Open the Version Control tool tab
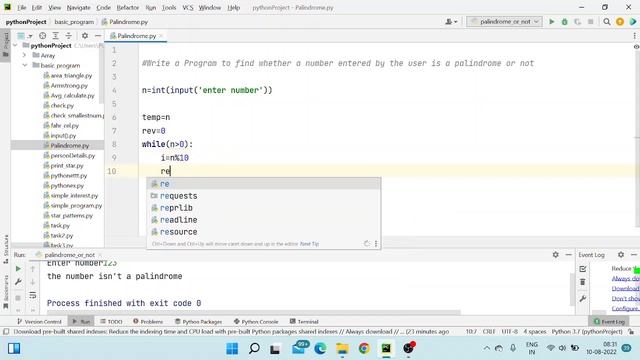This screenshot has width=640, height=360. pos(39,322)
